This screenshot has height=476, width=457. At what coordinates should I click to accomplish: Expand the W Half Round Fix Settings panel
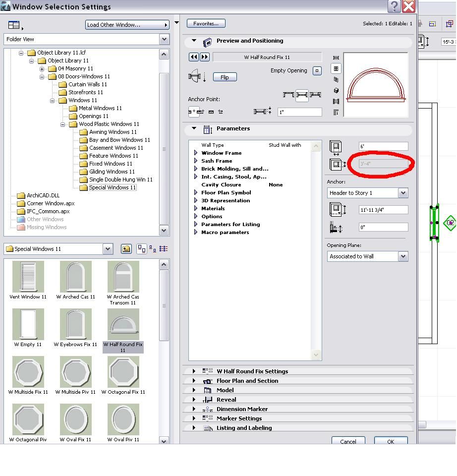[x=194, y=371]
